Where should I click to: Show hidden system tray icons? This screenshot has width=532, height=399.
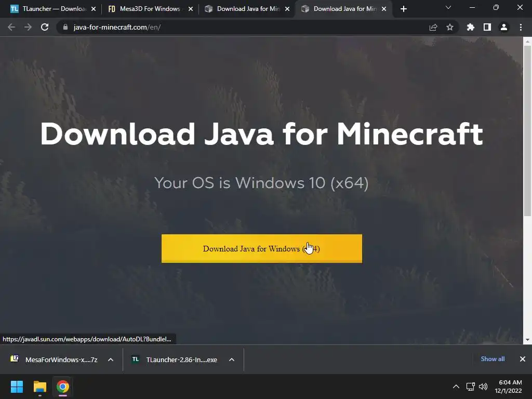coord(456,387)
